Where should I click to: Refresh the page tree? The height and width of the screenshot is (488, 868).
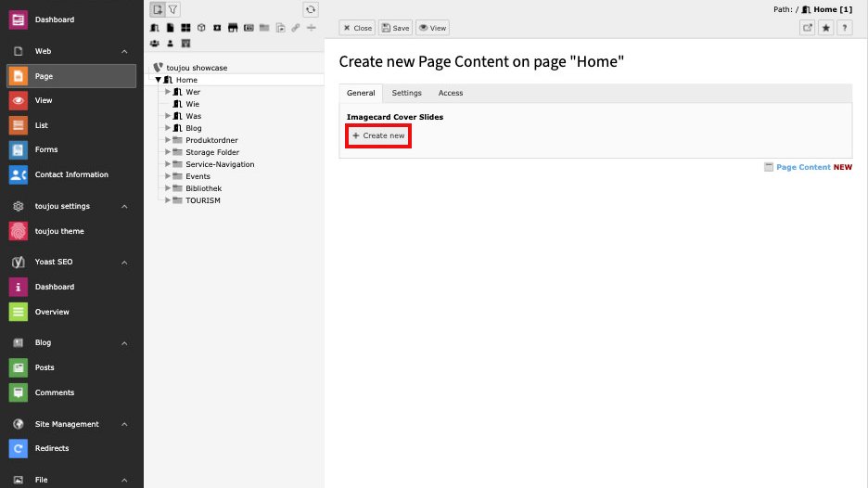[311, 9]
